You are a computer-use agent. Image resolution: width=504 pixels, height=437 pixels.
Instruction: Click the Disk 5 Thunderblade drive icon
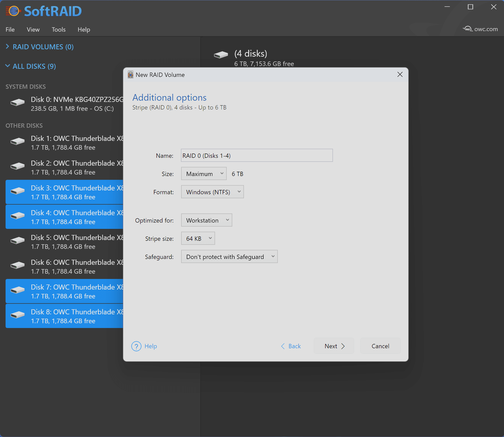point(17,241)
